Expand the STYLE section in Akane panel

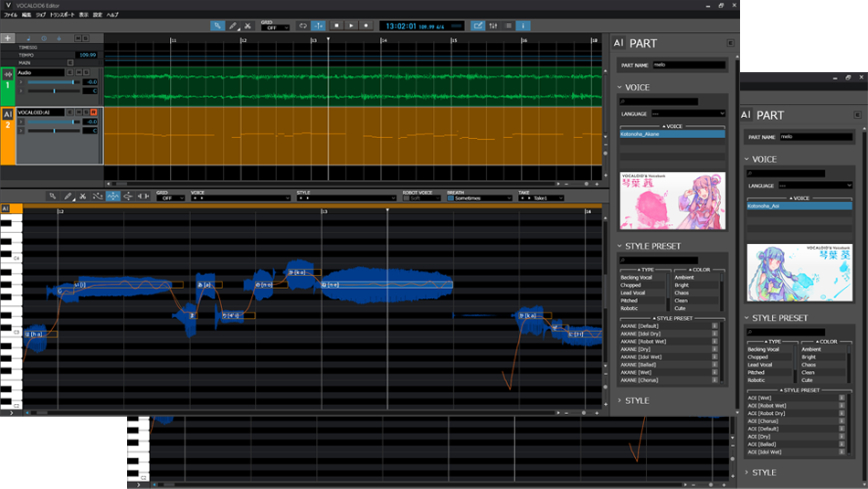(x=620, y=400)
